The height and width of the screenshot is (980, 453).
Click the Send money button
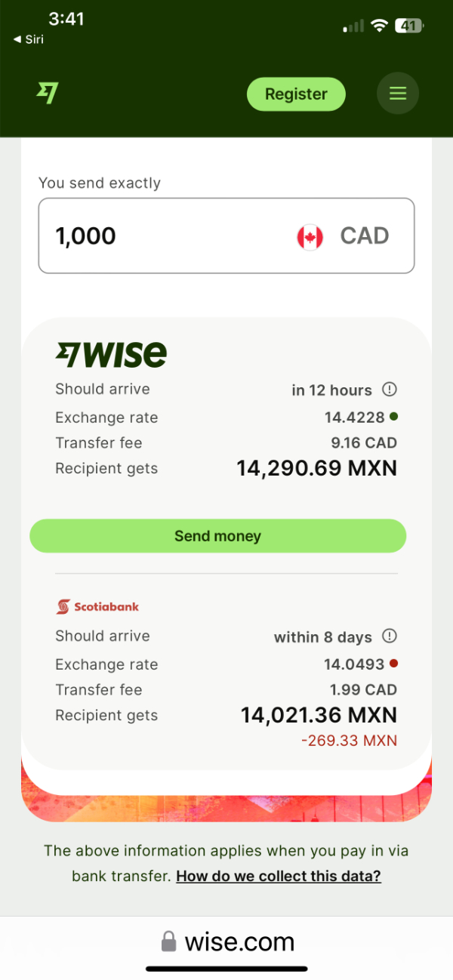pos(217,536)
